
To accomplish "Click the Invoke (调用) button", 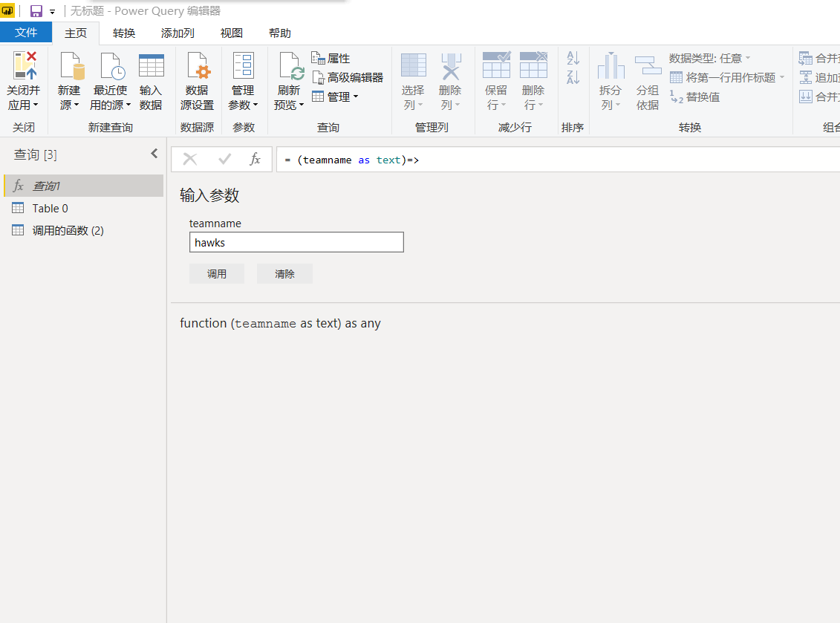I will tap(216, 274).
